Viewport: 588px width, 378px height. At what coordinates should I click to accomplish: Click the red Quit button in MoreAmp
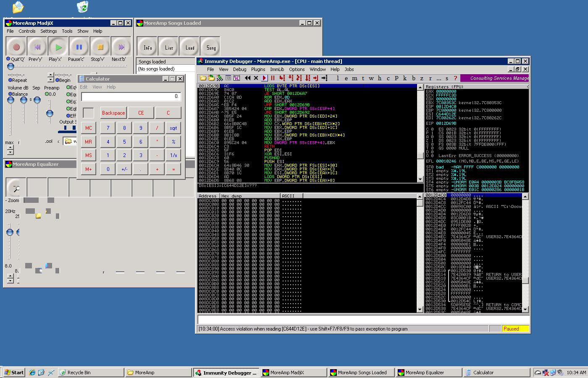16,47
